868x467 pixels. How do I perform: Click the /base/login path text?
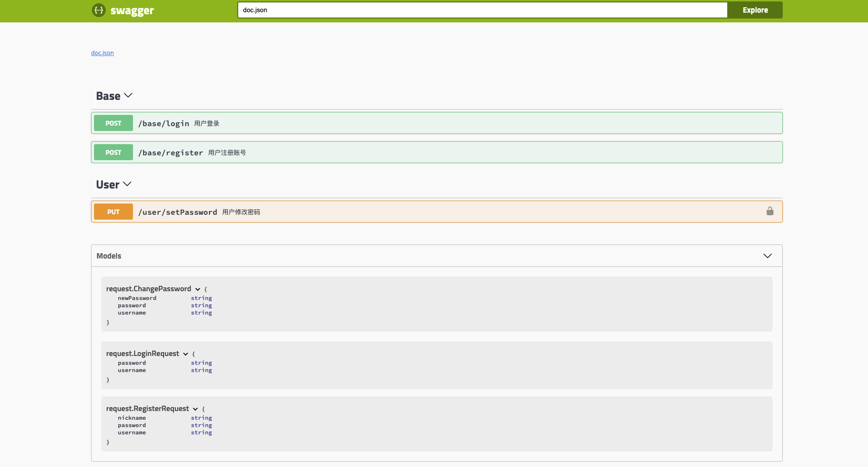[164, 124]
